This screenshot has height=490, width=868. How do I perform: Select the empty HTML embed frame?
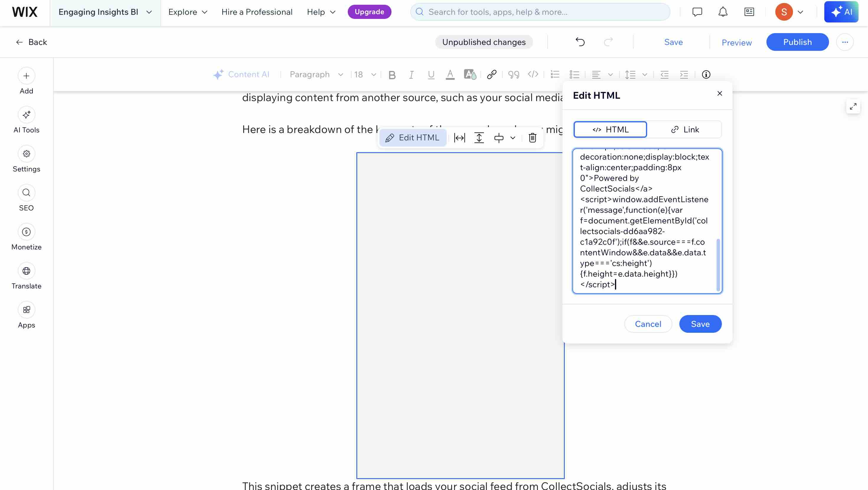(x=460, y=315)
